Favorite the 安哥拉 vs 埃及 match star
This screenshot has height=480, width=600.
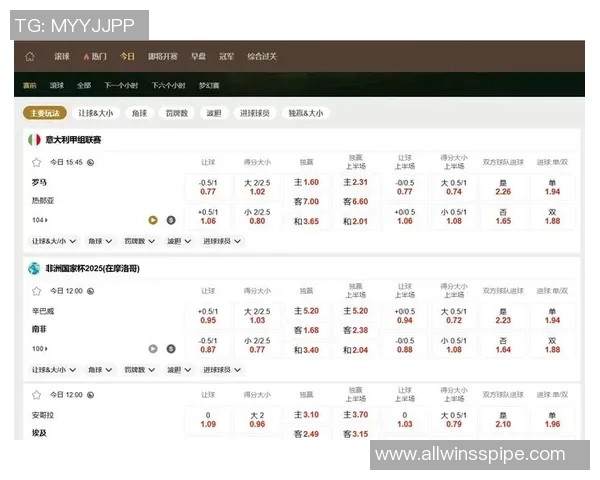click(x=36, y=395)
